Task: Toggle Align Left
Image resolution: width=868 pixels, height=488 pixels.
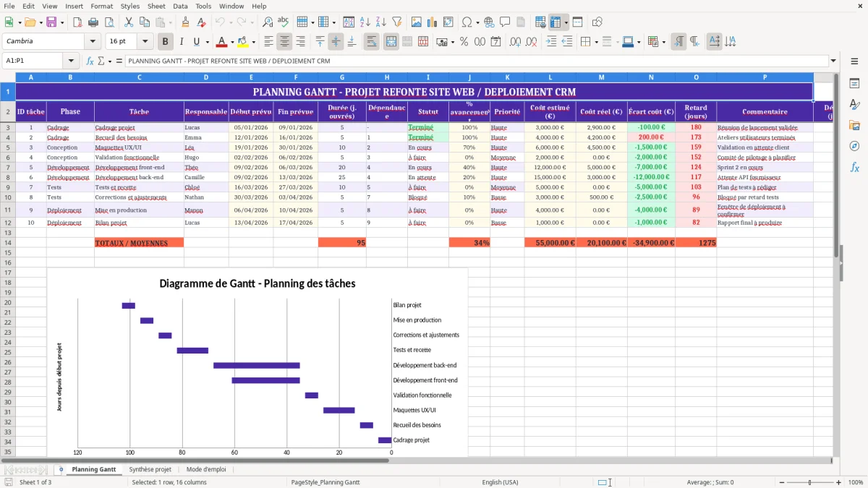Action: (268, 42)
